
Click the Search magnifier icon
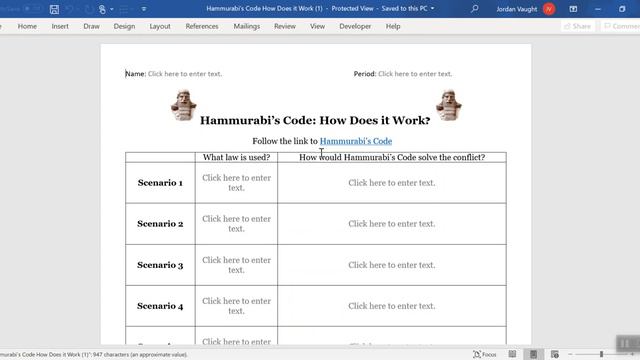[474, 9]
